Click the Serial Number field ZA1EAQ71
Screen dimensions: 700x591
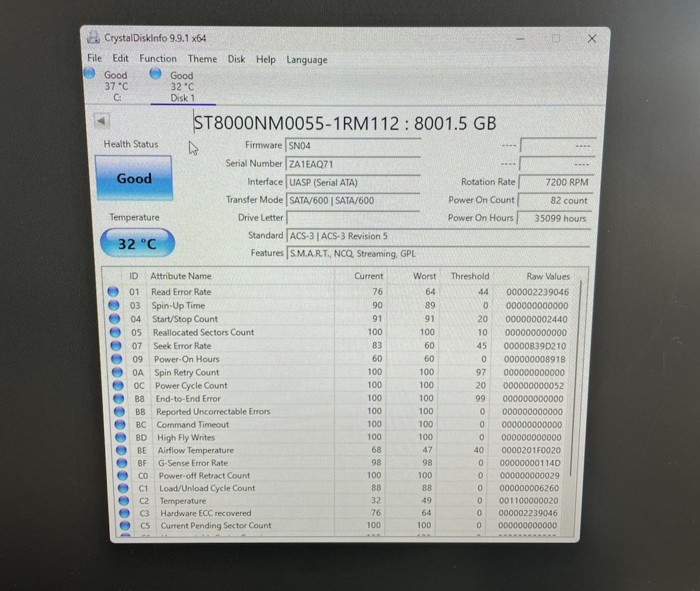point(353,164)
